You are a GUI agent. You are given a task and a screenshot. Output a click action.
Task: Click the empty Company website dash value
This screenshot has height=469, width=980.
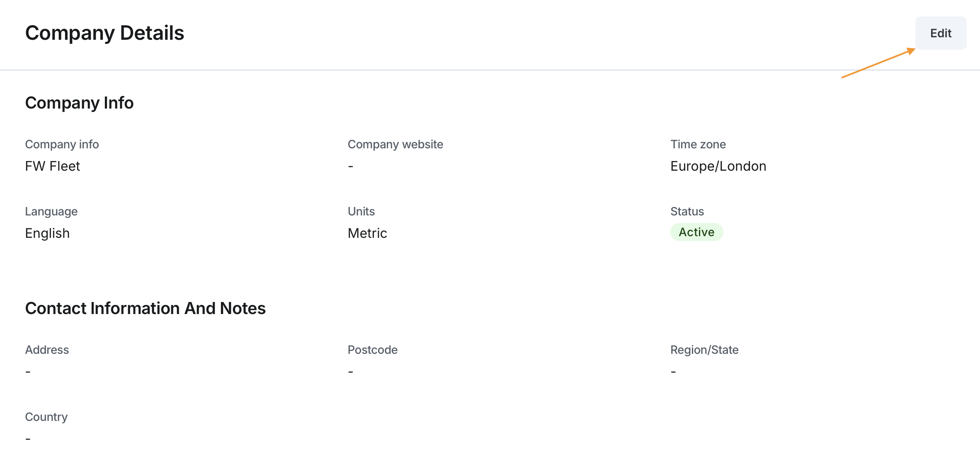tap(350, 167)
